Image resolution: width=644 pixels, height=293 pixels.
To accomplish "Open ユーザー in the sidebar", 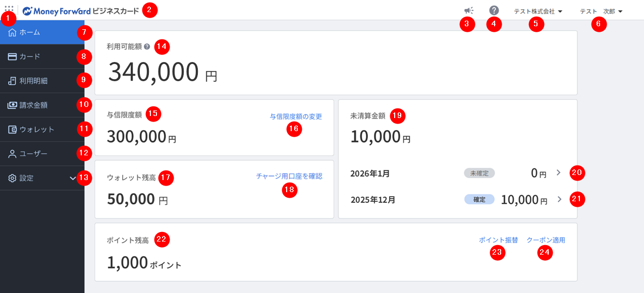I will [x=34, y=154].
